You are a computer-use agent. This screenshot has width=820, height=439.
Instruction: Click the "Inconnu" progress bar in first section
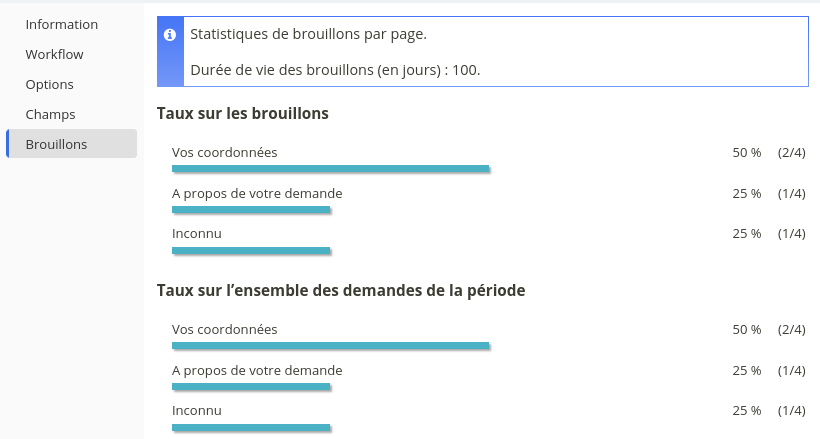251,249
